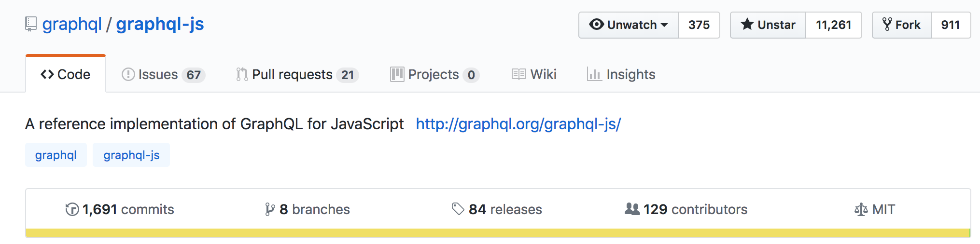Click the license scale icon

[861, 209]
